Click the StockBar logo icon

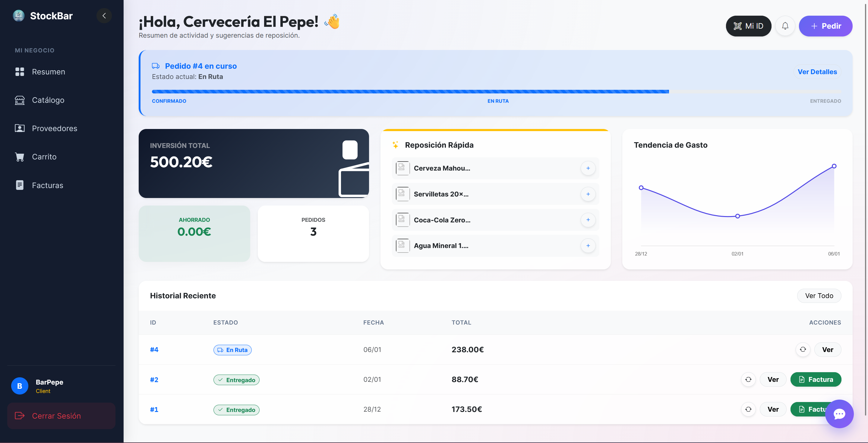pos(18,15)
